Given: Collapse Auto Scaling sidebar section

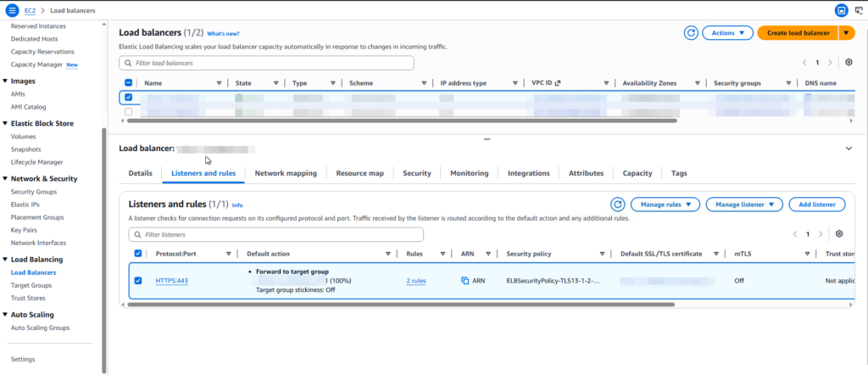Looking at the screenshot, I should click(x=5, y=314).
